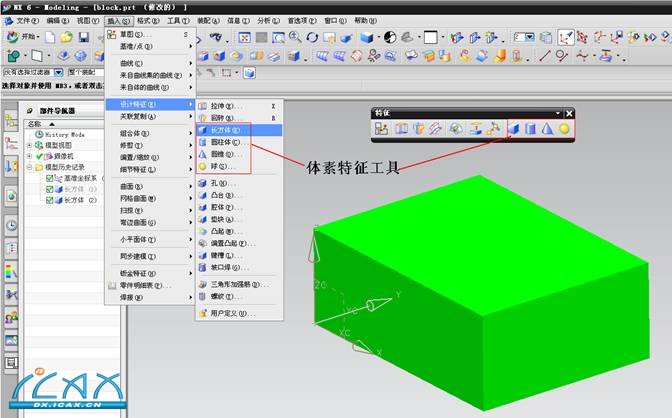Collapse the 模型历史记录 tree node
The width and height of the screenshot is (672, 418).
[x=29, y=167]
